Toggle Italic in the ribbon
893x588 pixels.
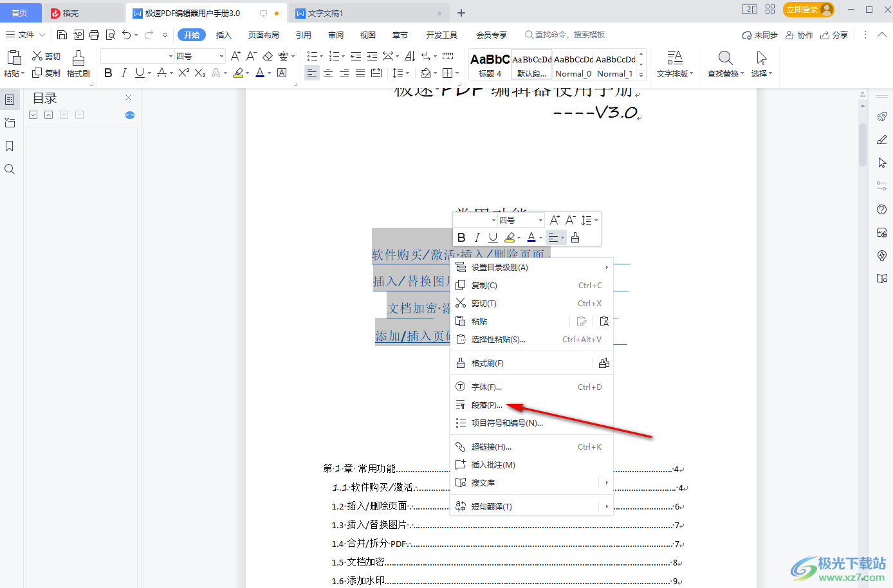pyautogui.click(x=124, y=73)
